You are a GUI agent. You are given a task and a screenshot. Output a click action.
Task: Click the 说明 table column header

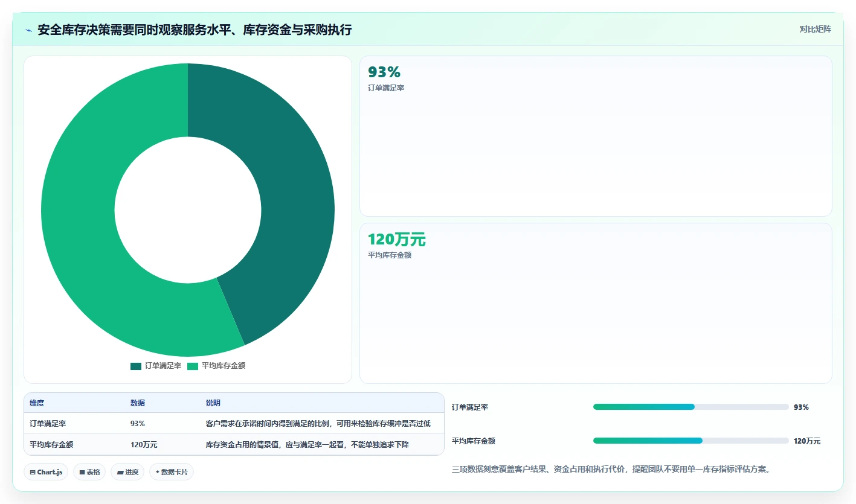click(x=213, y=403)
